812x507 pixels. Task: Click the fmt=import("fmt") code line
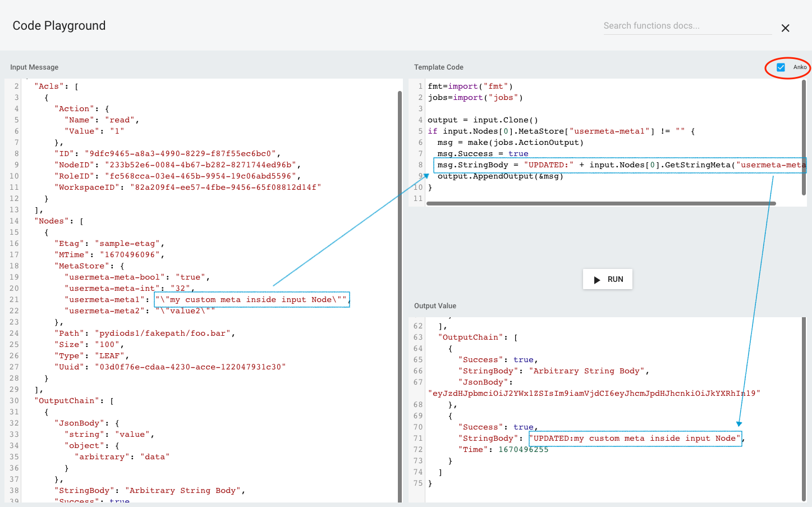pos(470,86)
